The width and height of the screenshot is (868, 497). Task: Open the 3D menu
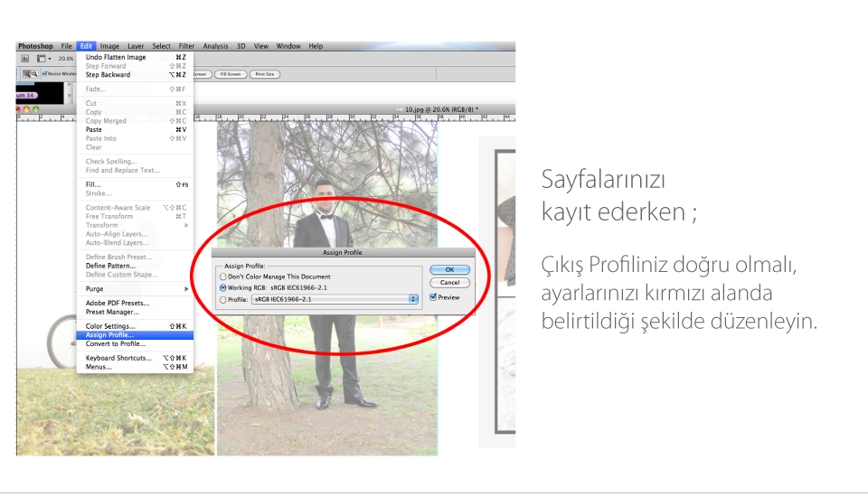pyautogui.click(x=241, y=46)
